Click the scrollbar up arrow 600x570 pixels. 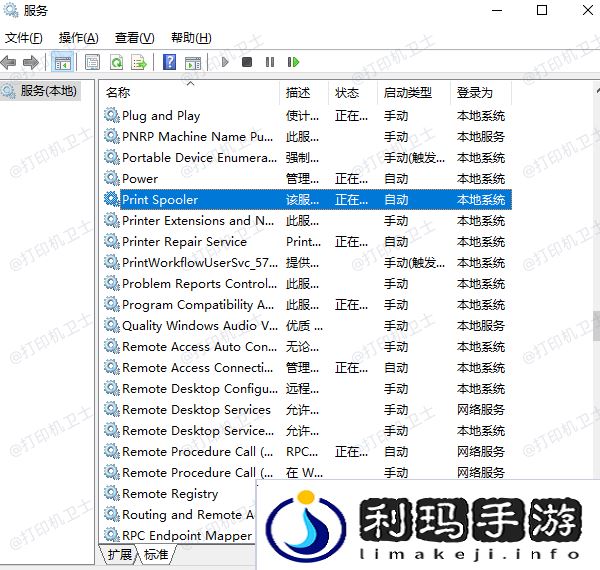598,91
